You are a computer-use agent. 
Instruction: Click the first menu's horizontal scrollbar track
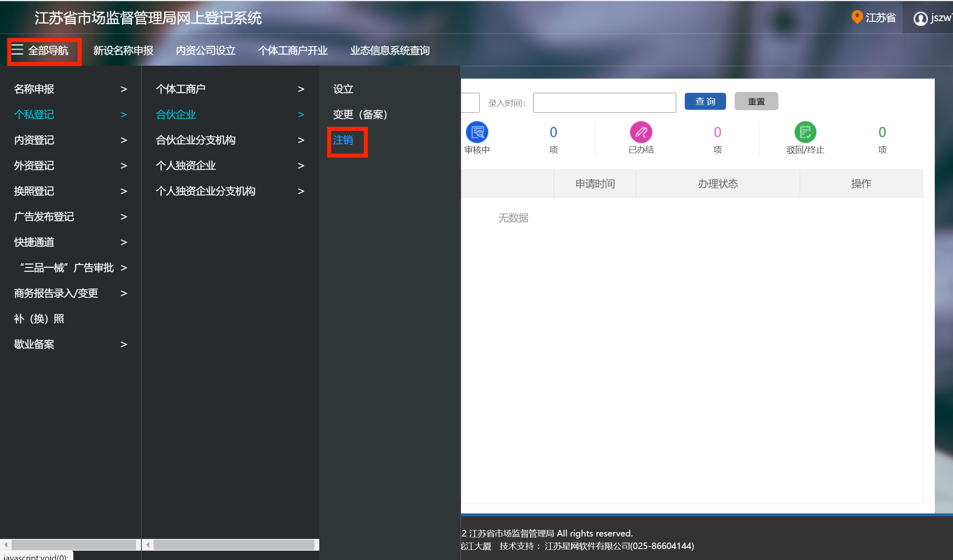(73, 545)
